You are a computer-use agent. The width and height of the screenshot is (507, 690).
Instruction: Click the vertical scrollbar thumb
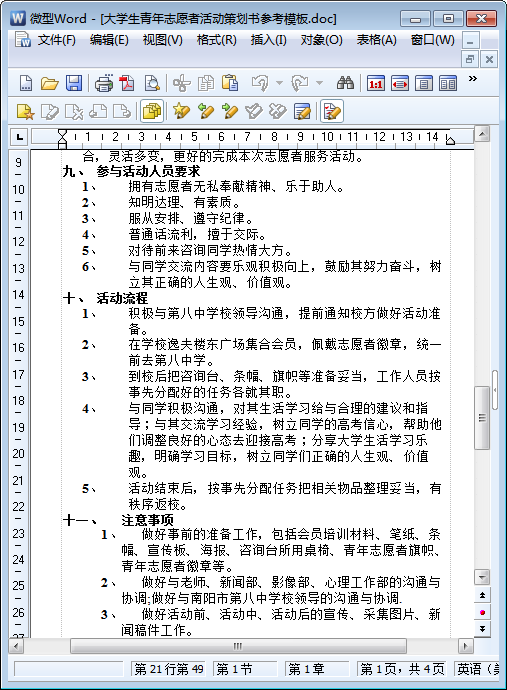(x=482, y=418)
